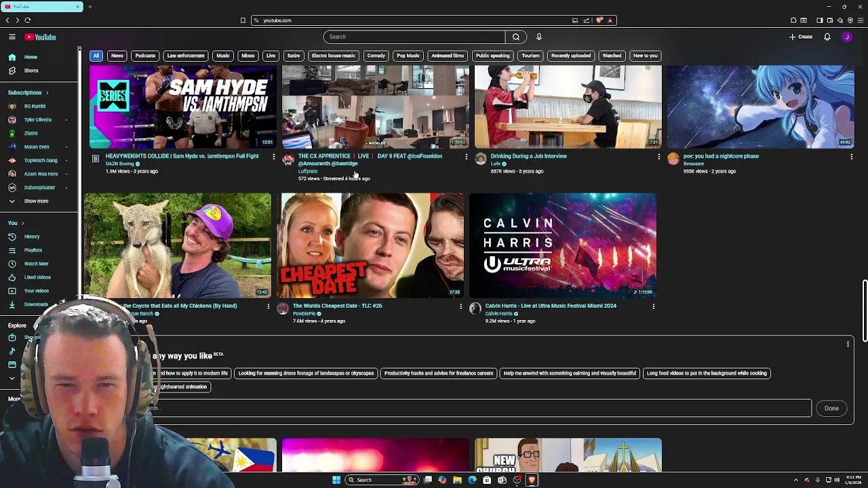Choose 'Looking for stunning drone footage' suggestion
This screenshot has height=488, width=868.
306,373
